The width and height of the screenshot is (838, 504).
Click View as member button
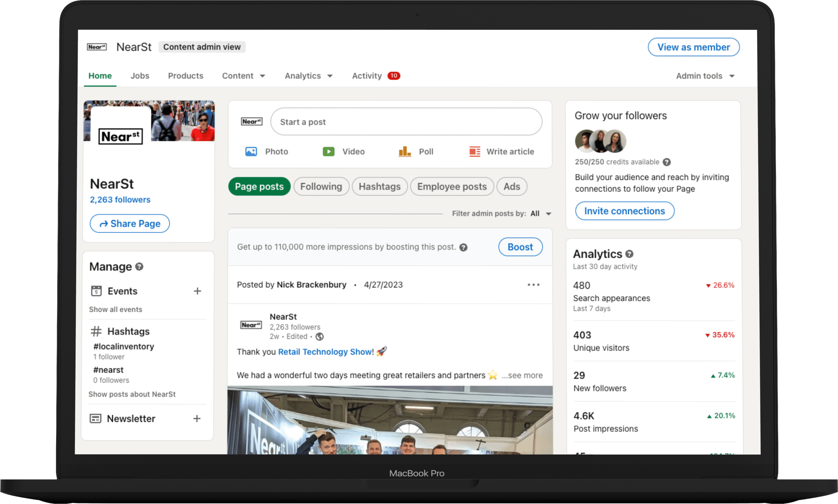coord(694,47)
